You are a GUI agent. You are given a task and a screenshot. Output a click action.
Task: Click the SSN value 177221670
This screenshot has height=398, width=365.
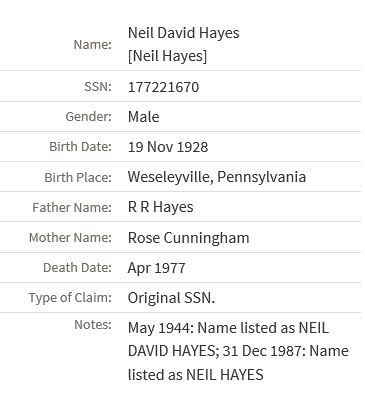tap(163, 87)
